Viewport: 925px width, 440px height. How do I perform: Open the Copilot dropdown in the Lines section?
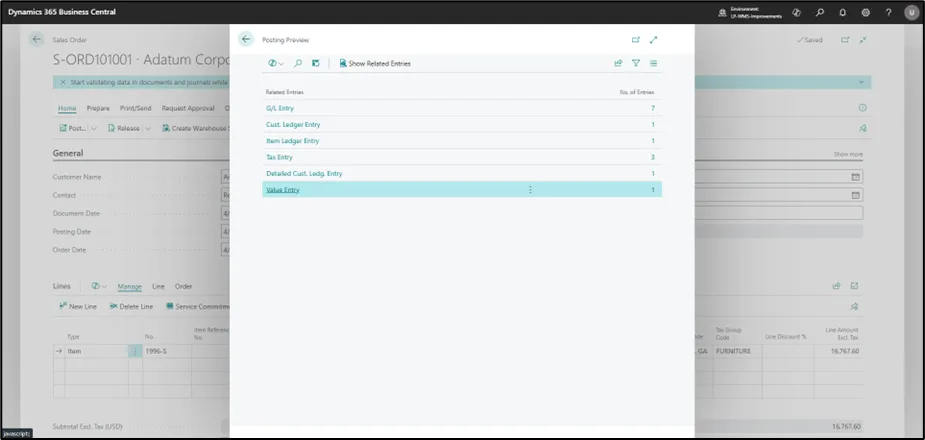pos(99,286)
